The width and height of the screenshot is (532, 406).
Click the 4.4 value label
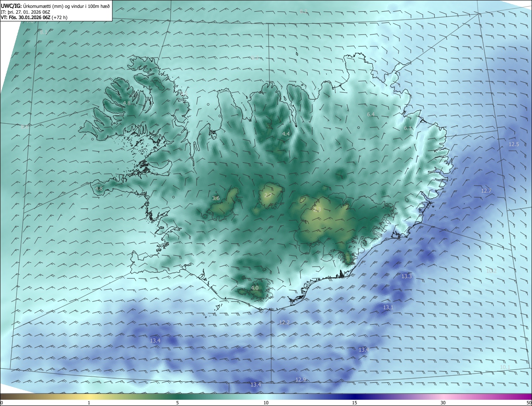pos(286,134)
